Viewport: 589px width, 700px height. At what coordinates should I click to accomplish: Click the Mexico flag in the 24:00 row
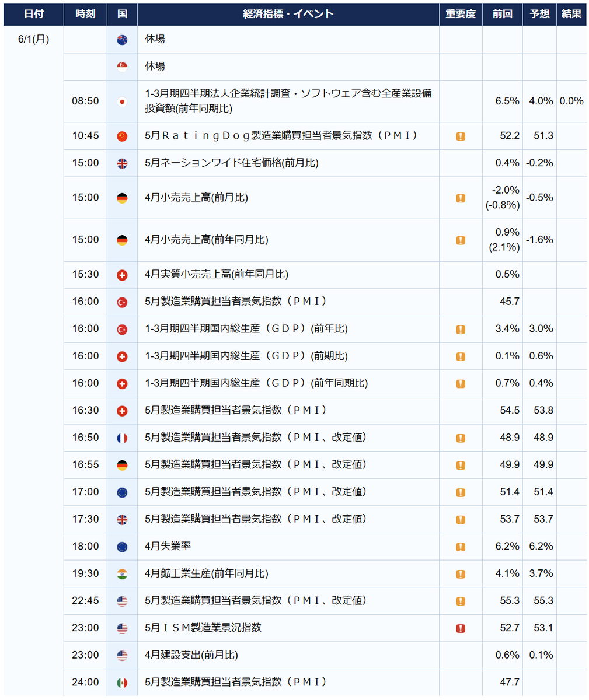(122, 682)
